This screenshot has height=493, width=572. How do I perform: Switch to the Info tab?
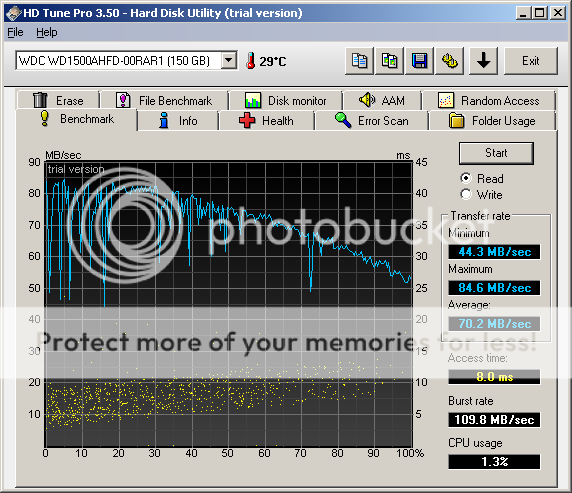point(178,121)
